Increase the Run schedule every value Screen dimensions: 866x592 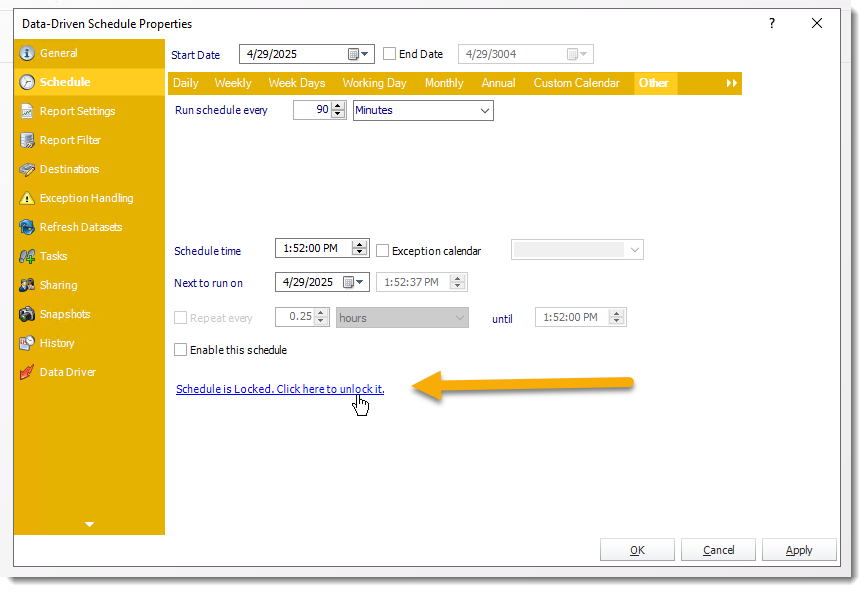337,105
